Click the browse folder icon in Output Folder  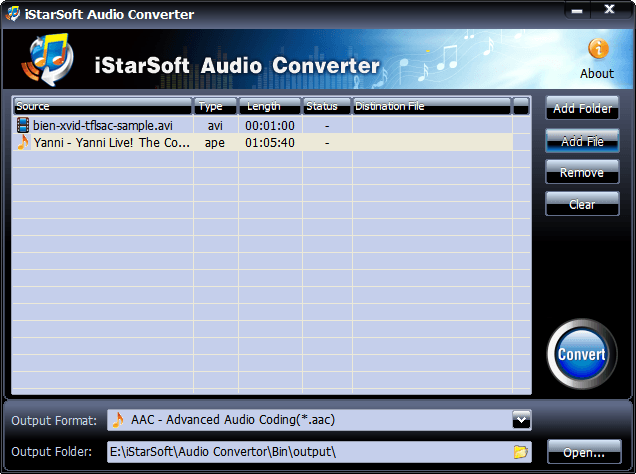point(520,452)
